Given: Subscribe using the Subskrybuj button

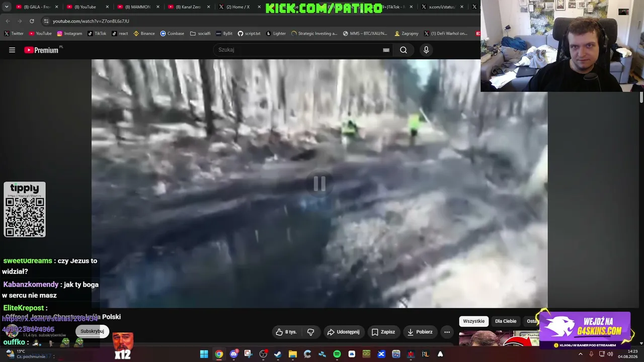Looking at the screenshot, I should [x=92, y=331].
